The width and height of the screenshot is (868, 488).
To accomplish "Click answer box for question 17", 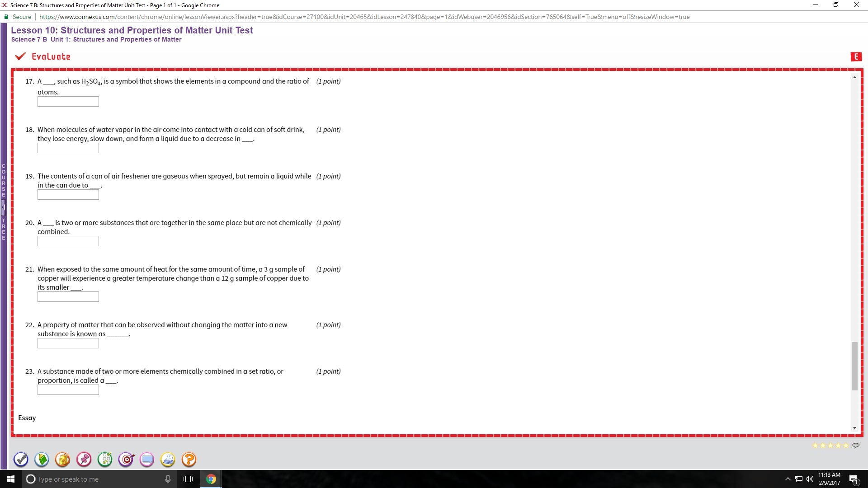I will click(68, 102).
